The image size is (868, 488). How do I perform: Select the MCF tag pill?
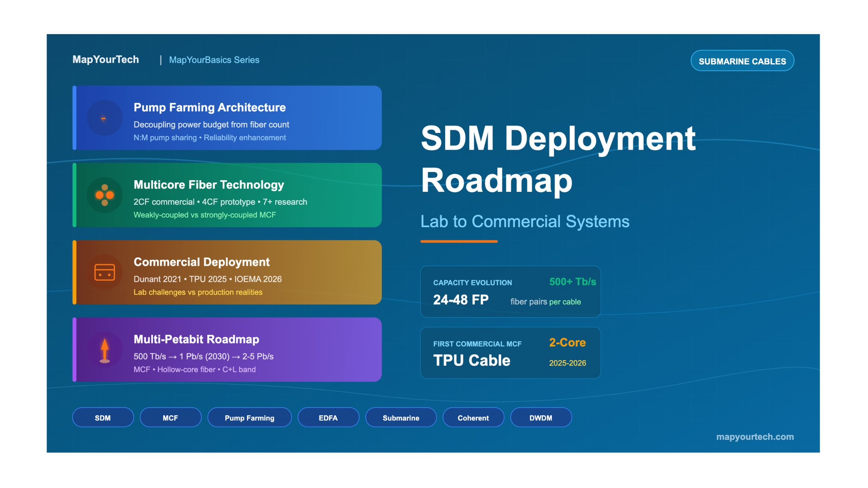pyautogui.click(x=170, y=418)
